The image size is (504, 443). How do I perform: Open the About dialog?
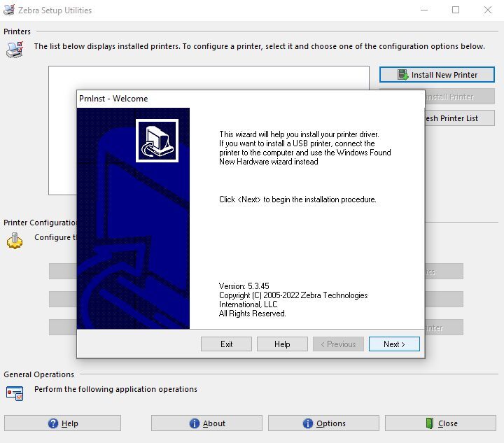click(206, 423)
